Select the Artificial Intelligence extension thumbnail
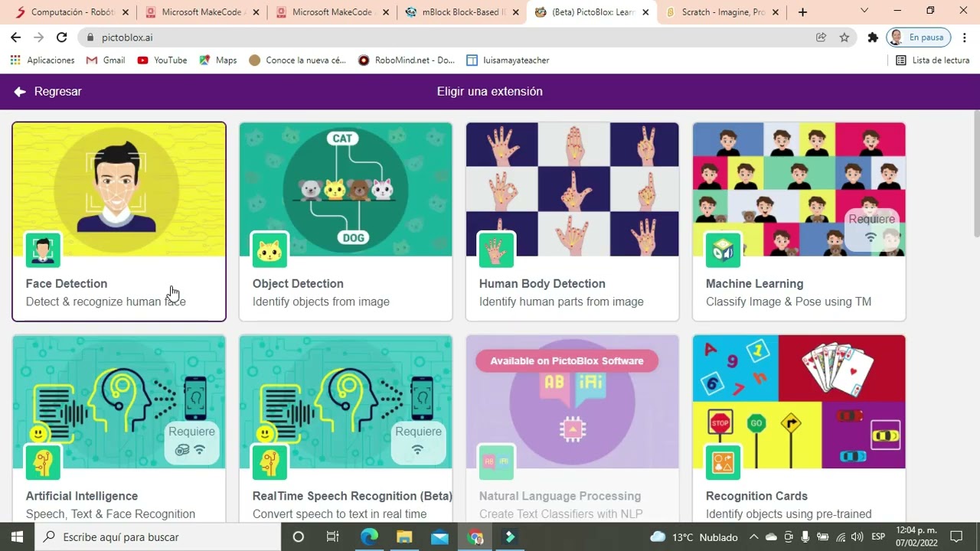980x551 pixels. [x=119, y=402]
